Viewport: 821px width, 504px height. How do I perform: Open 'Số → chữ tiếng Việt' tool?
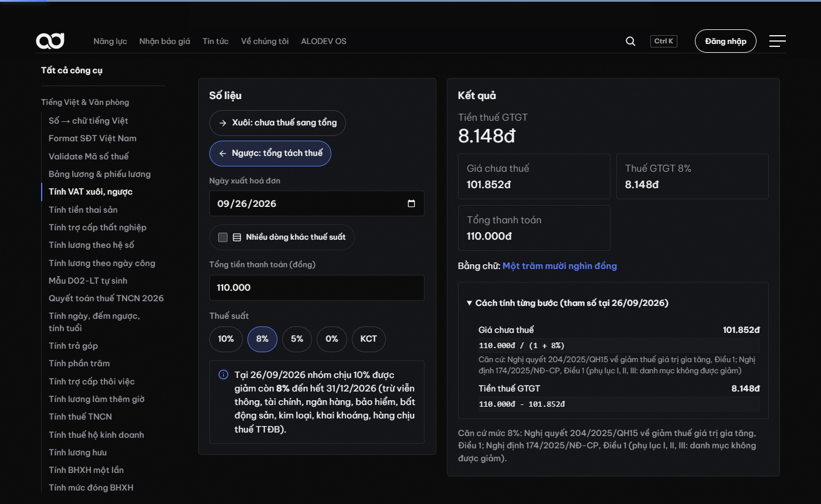point(89,121)
